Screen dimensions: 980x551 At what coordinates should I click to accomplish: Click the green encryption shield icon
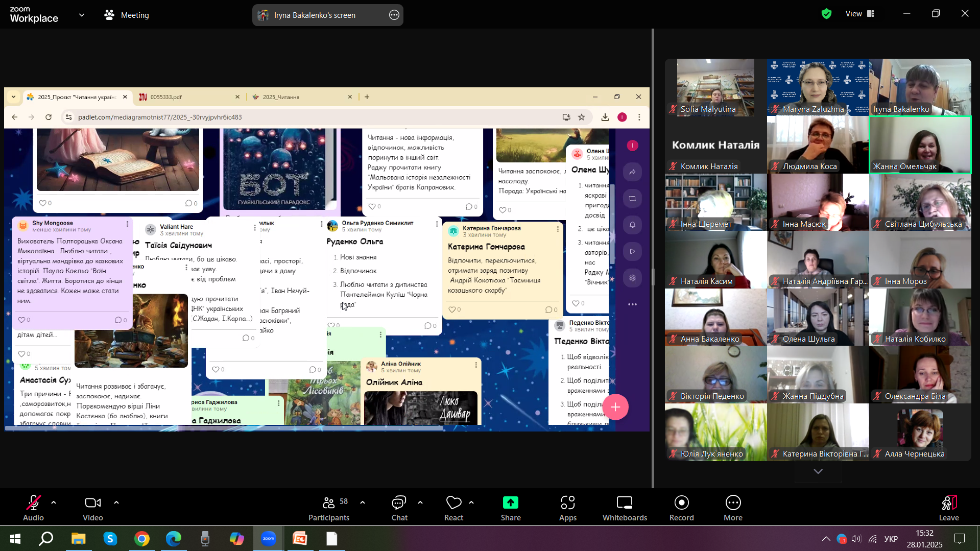[x=826, y=14]
